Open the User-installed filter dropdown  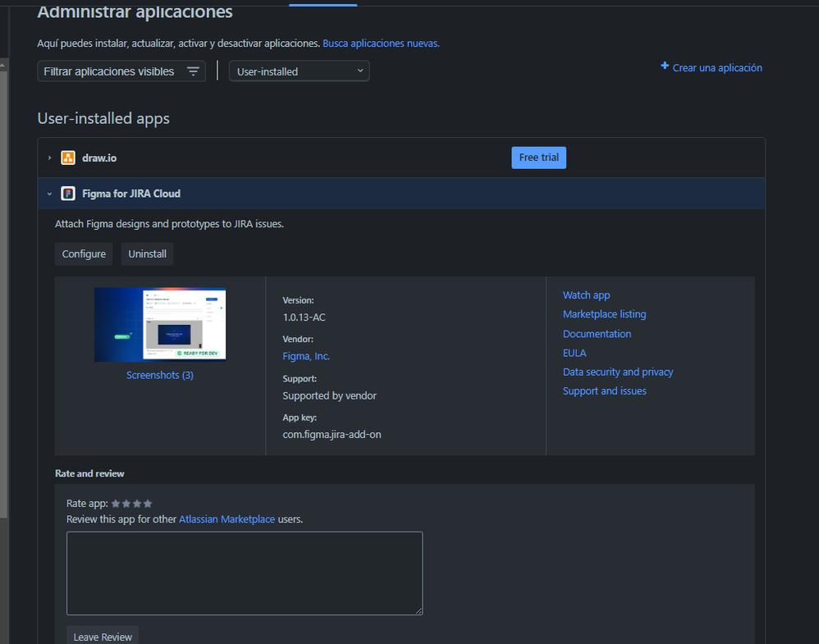tap(300, 71)
